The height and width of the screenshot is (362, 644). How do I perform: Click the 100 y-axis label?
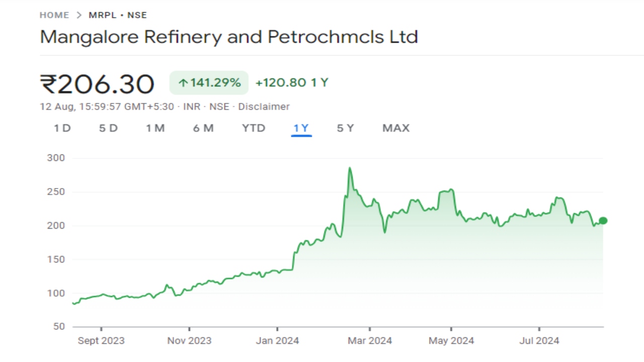(56, 293)
